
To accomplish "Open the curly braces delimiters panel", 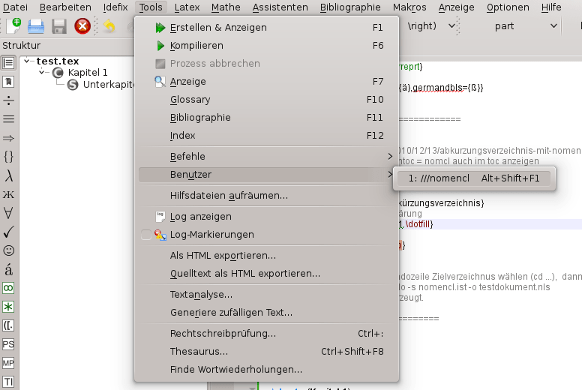I will [8, 157].
